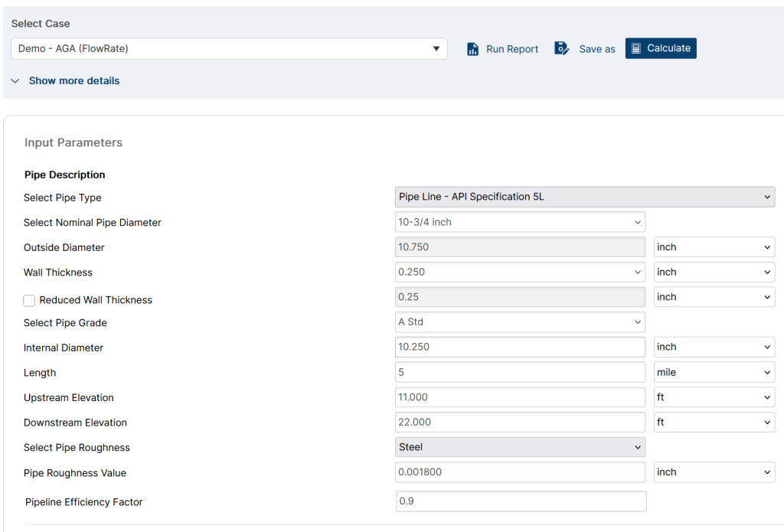Viewport: 784px width, 532px height.
Task: Open the Nominal Pipe Diameter dropdown
Action: pyautogui.click(x=520, y=222)
